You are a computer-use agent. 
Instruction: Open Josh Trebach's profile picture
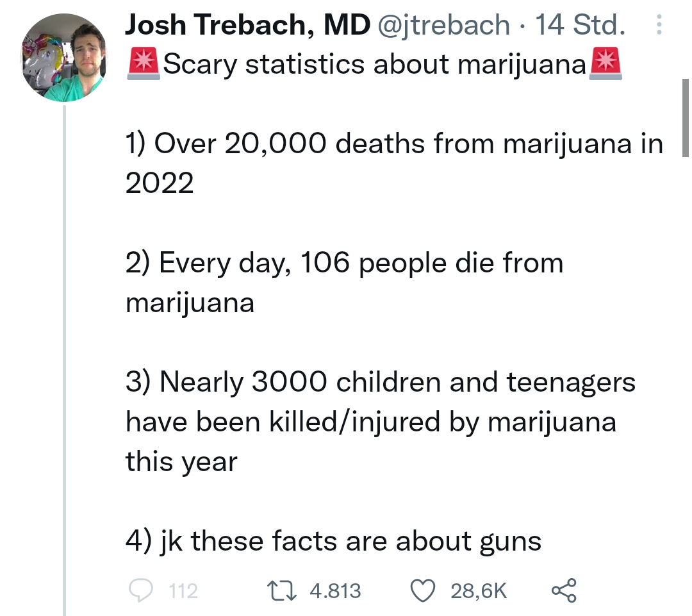pyautogui.click(x=65, y=58)
